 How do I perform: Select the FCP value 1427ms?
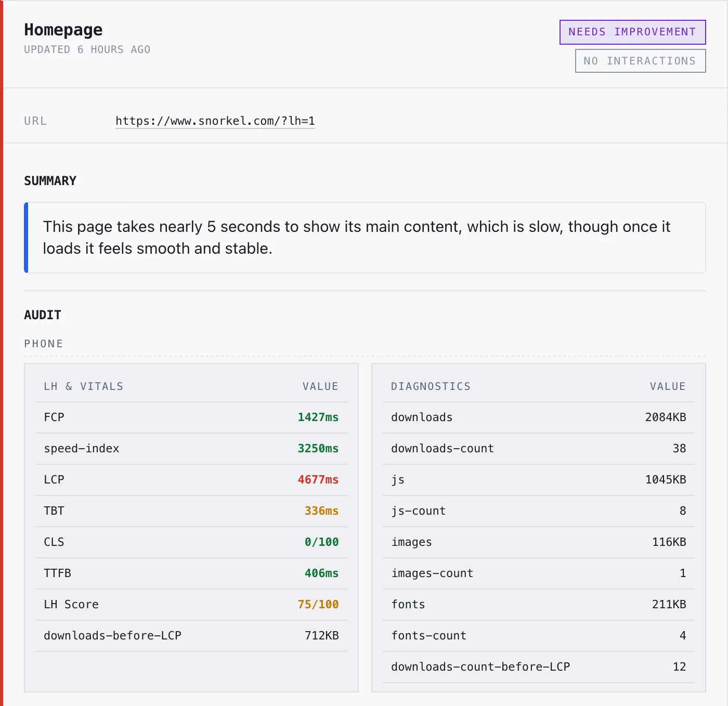(x=318, y=417)
